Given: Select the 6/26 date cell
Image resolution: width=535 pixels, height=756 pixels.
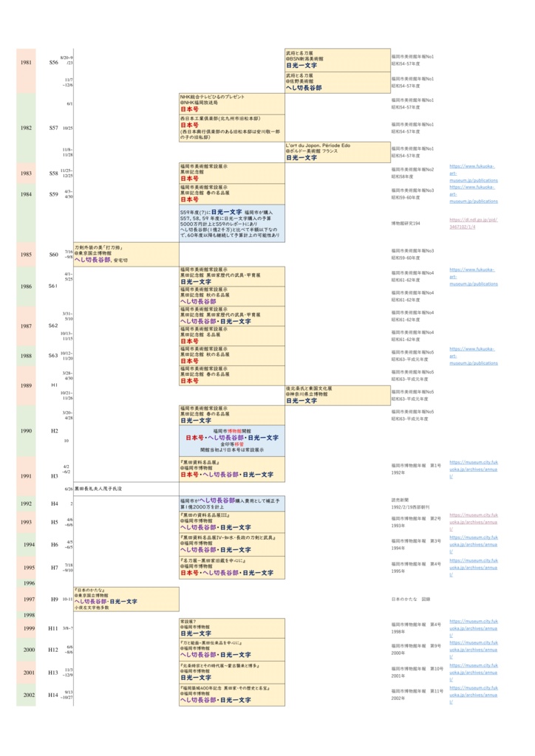Looking at the screenshot, I should coord(69,489).
